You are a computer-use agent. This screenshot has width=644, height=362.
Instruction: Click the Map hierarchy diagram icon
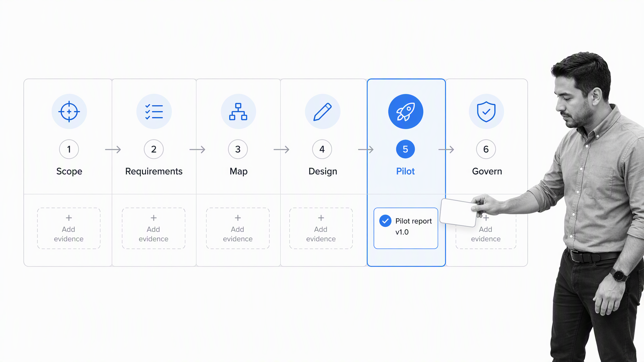[x=238, y=112]
